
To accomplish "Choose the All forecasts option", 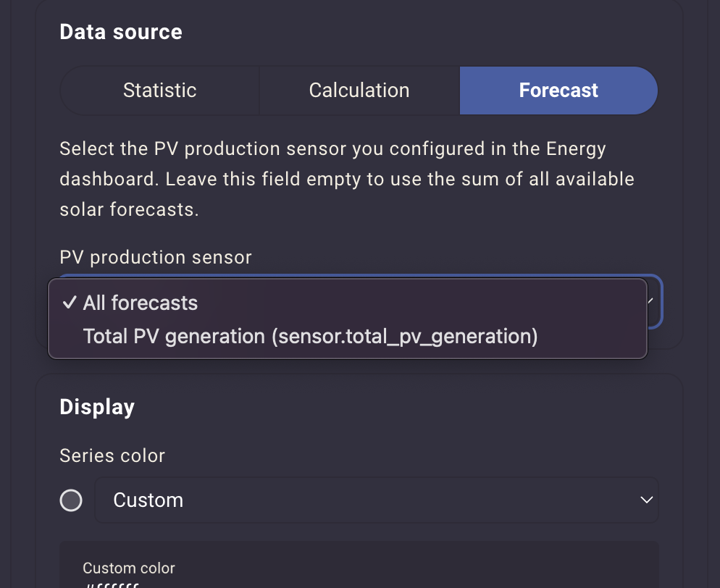I will (x=141, y=303).
